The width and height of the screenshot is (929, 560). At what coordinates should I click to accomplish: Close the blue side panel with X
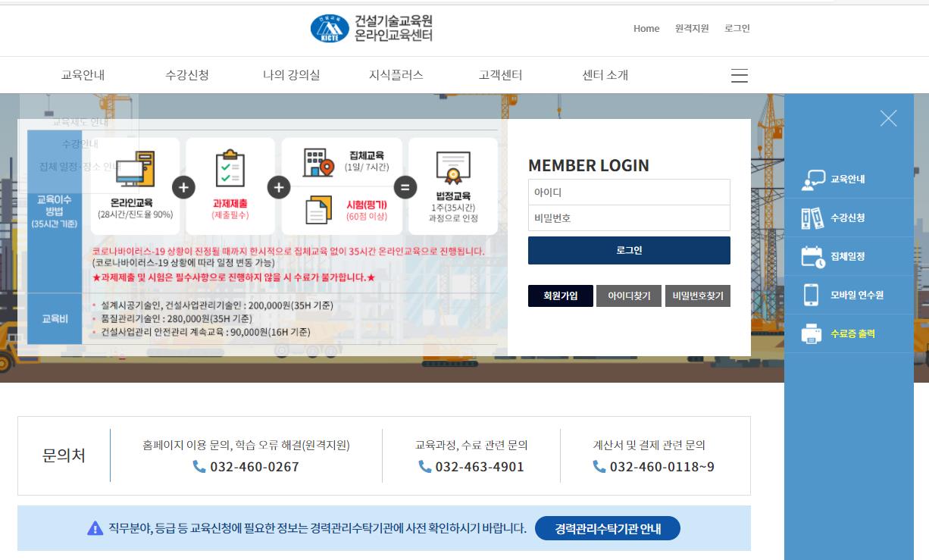pos(889,118)
